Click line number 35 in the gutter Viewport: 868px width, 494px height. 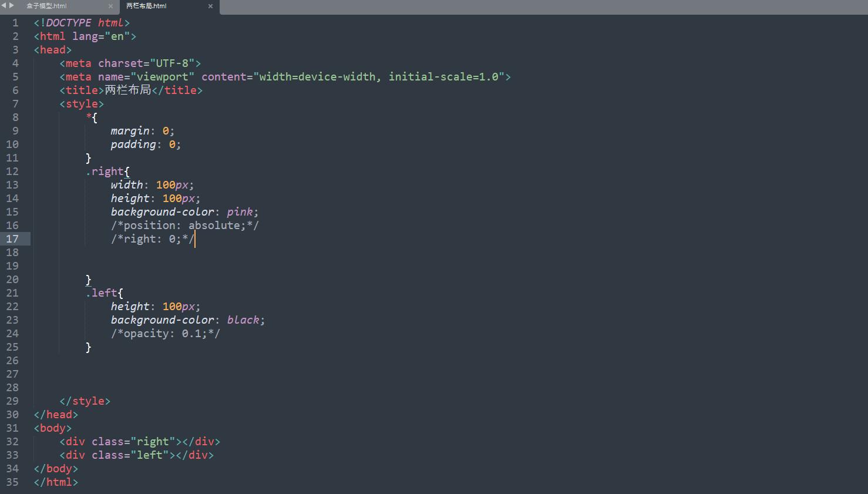pyautogui.click(x=12, y=482)
